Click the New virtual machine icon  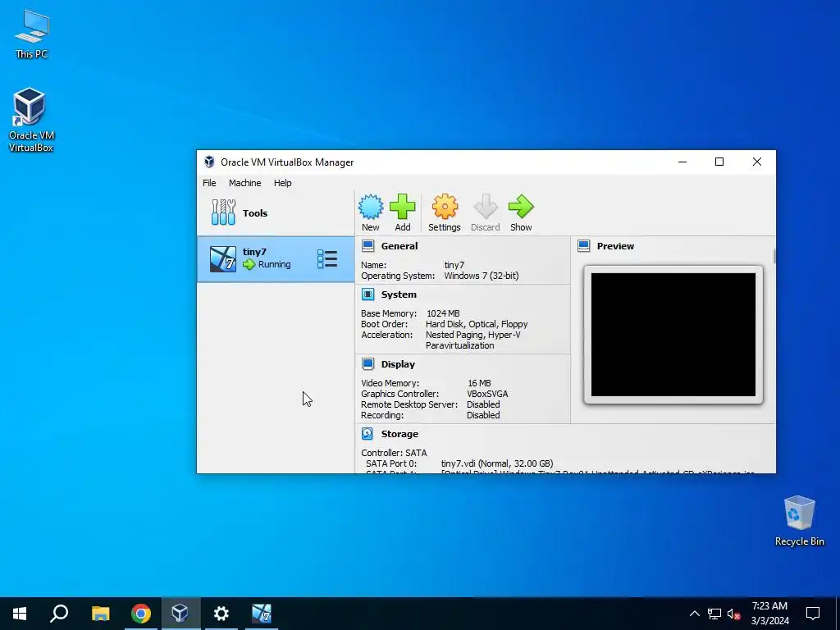pos(370,207)
